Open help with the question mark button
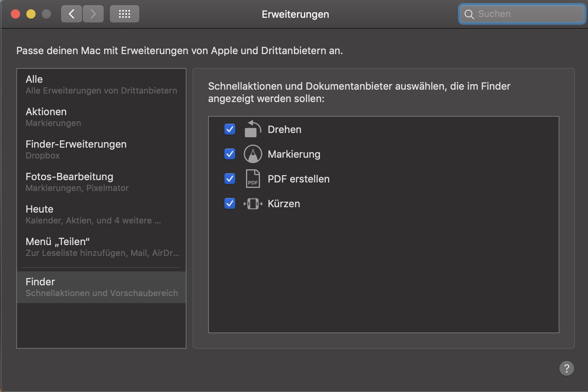Image resolution: width=588 pixels, height=392 pixels. tap(567, 368)
